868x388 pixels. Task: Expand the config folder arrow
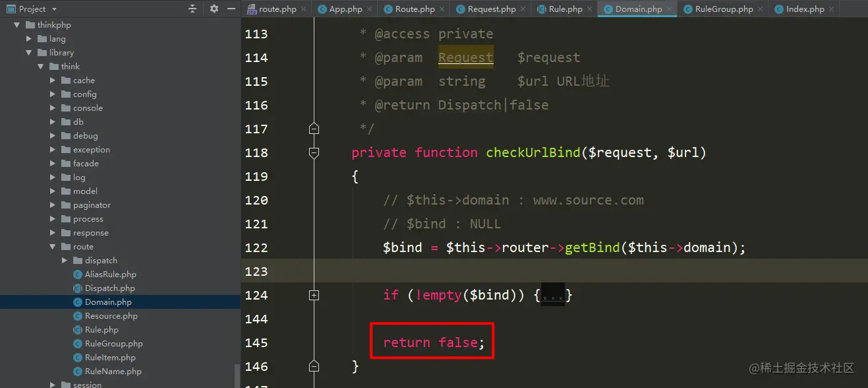pos(53,94)
